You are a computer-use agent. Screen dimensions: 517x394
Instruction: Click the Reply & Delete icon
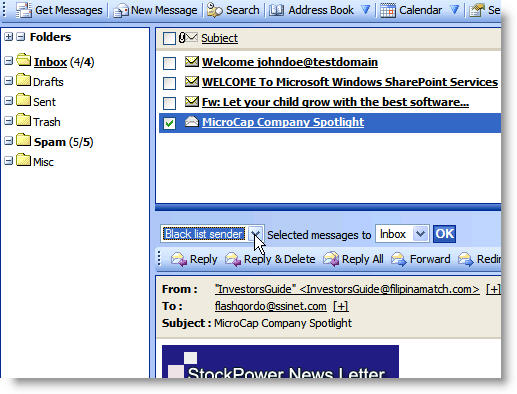233,259
